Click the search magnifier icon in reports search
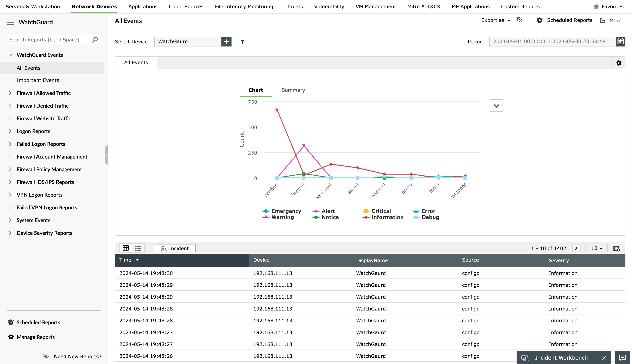This screenshot has height=364, width=632. [95, 39]
